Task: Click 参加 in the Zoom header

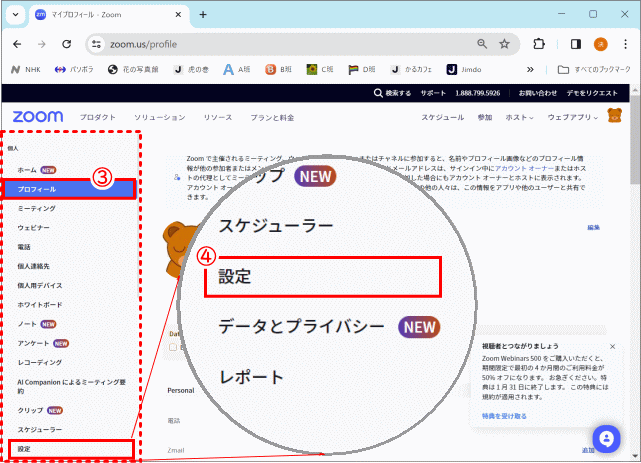Action: point(484,117)
